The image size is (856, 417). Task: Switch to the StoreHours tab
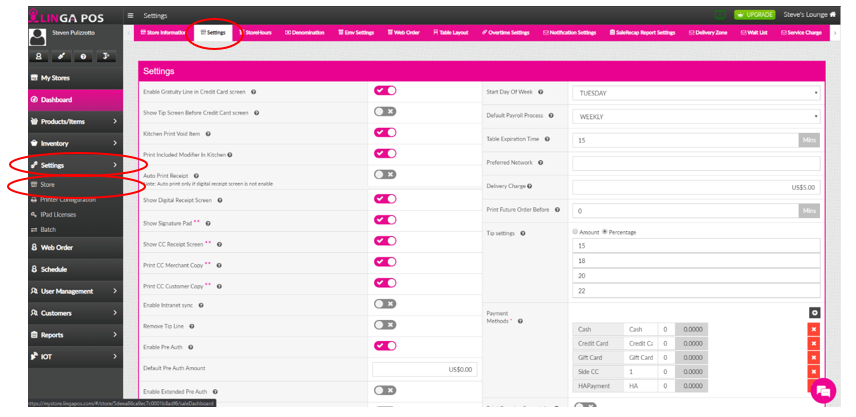[x=255, y=33]
